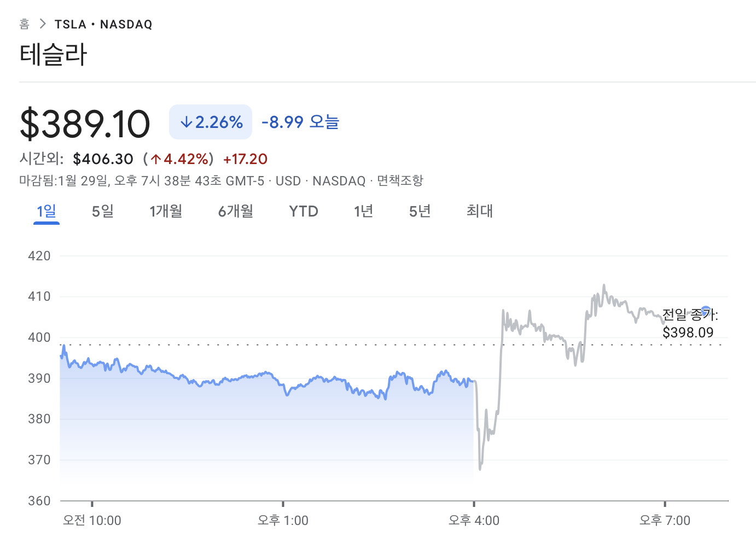
Task: Show the 최대 full history range
Action: coord(480,211)
